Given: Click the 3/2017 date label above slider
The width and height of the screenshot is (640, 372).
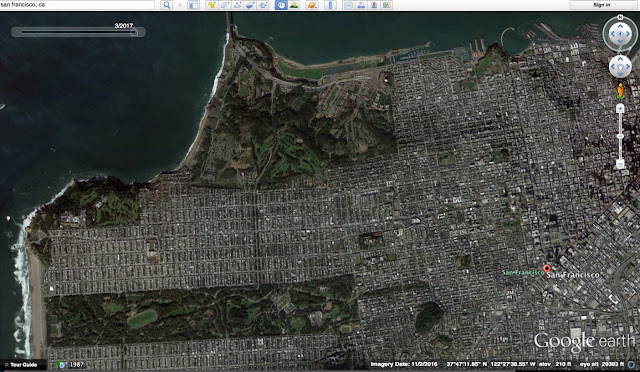Looking at the screenshot, I should click(x=124, y=25).
